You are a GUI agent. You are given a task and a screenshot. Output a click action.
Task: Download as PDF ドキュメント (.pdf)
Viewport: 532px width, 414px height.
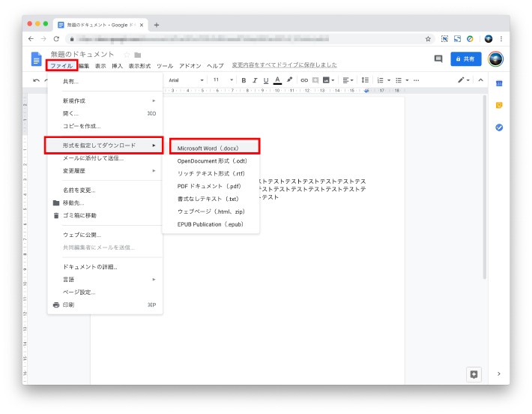tap(211, 186)
